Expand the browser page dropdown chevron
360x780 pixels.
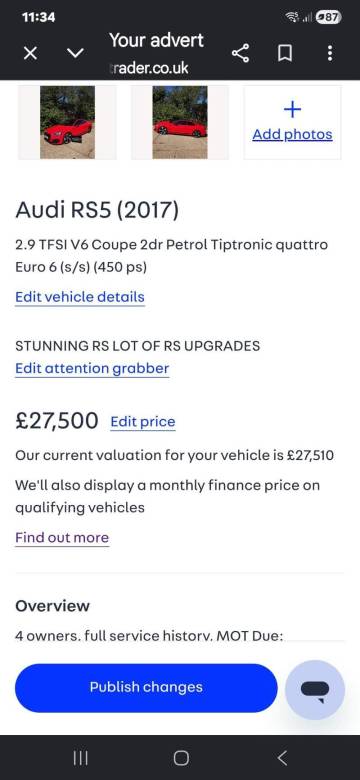click(x=75, y=53)
